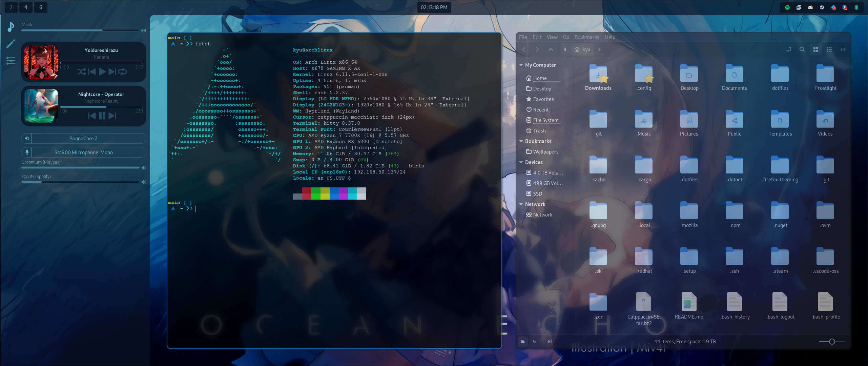The height and width of the screenshot is (366, 868).
Task: Open the search icon in file manager
Action: coord(802,49)
